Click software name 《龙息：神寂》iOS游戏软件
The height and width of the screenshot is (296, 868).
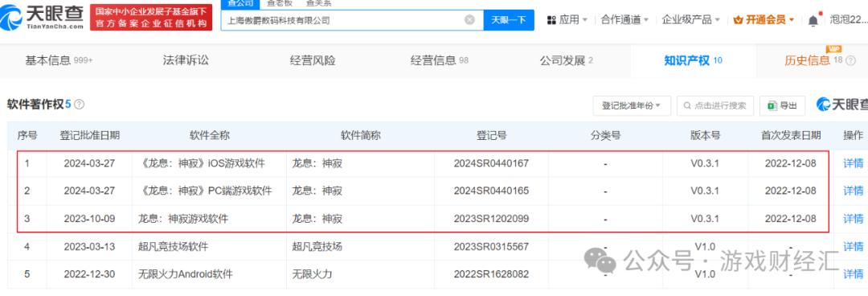202,163
